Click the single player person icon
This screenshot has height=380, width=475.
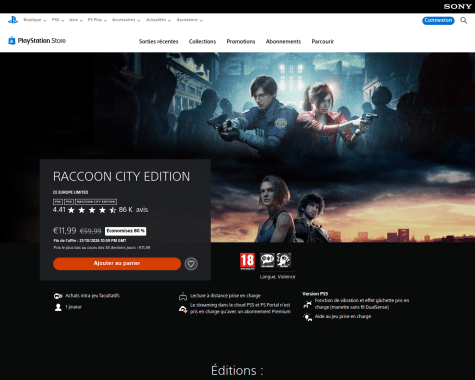pos(58,307)
